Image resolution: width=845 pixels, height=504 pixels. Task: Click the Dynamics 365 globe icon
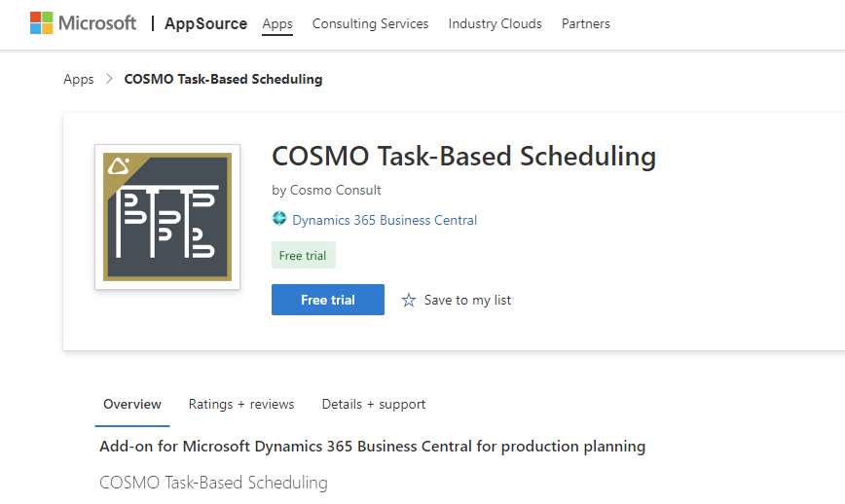(279, 220)
